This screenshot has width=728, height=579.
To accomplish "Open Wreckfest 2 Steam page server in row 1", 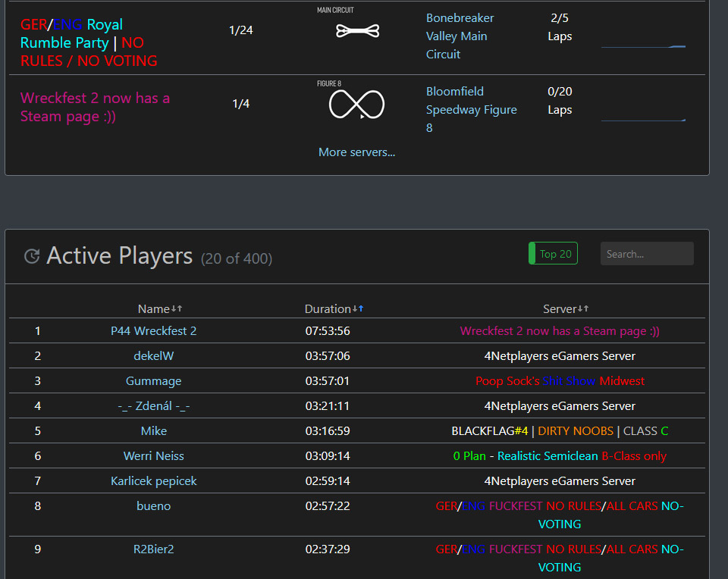I will pos(560,330).
